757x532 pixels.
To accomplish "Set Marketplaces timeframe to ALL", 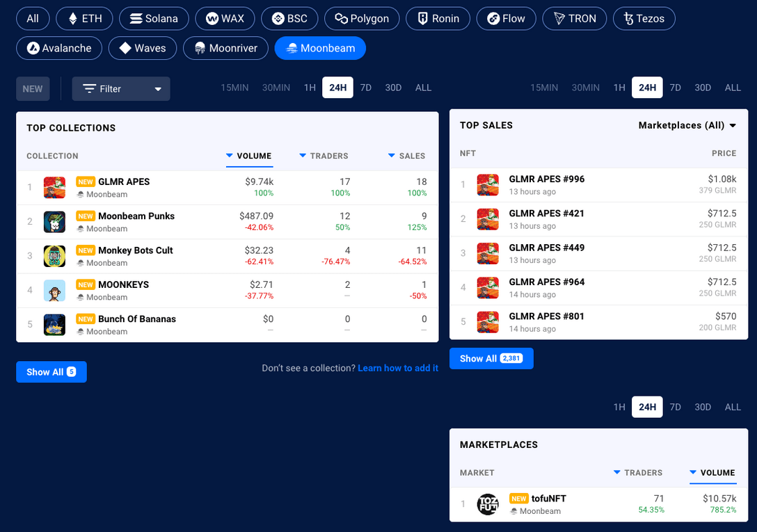I will point(733,407).
